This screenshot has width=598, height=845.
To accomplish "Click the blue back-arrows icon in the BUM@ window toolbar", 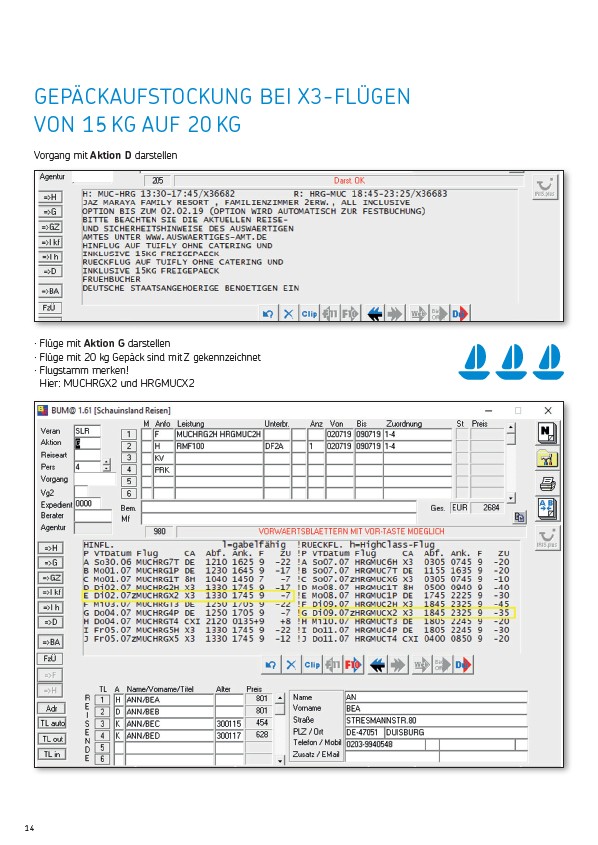I will (377, 666).
